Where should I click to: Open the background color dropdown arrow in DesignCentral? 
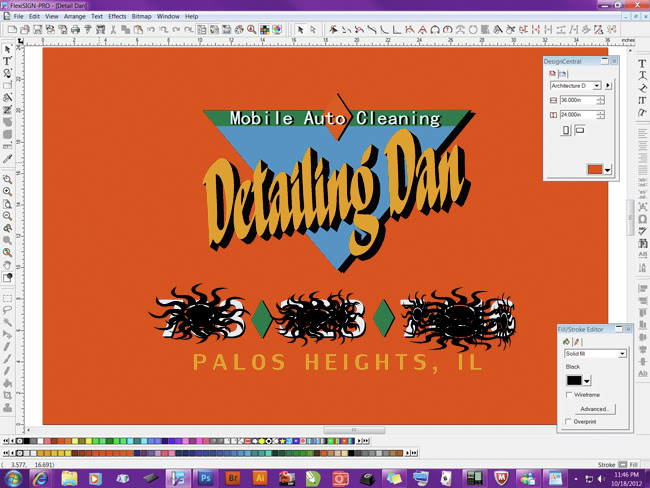tap(607, 170)
